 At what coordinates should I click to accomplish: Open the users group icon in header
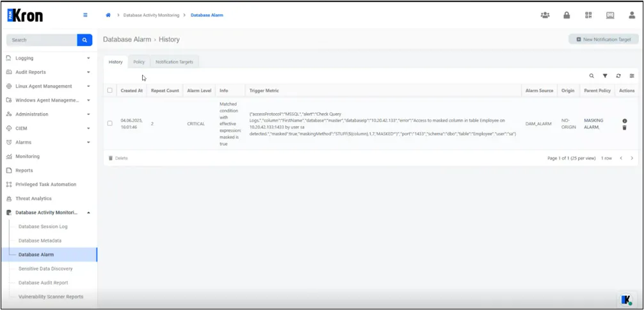545,15
